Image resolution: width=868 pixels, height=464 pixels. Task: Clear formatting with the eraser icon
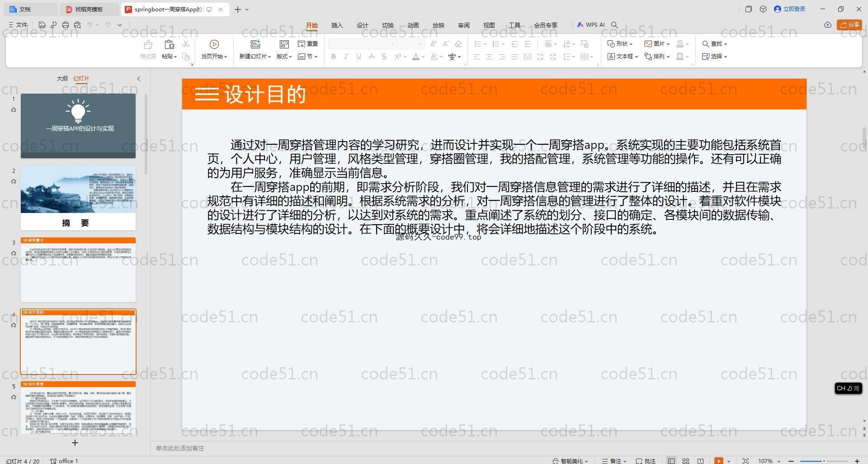pyautogui.click(x=458, y=44)
